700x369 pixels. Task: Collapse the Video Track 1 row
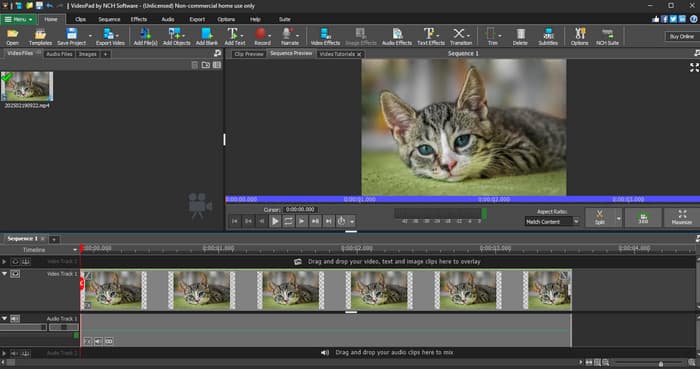pos(4,274)
